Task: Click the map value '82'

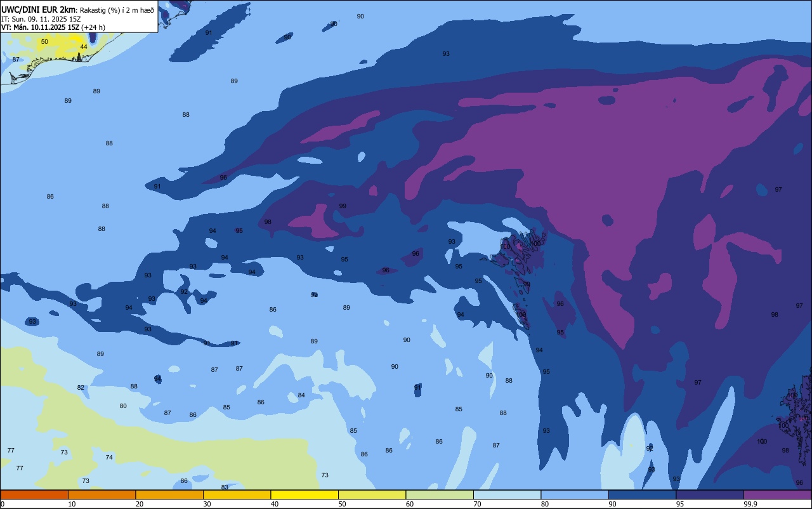Action: [x=81, y=388]
